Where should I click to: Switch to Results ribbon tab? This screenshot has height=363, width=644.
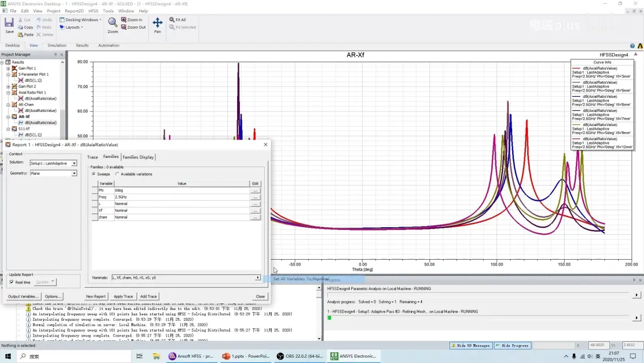82,45
